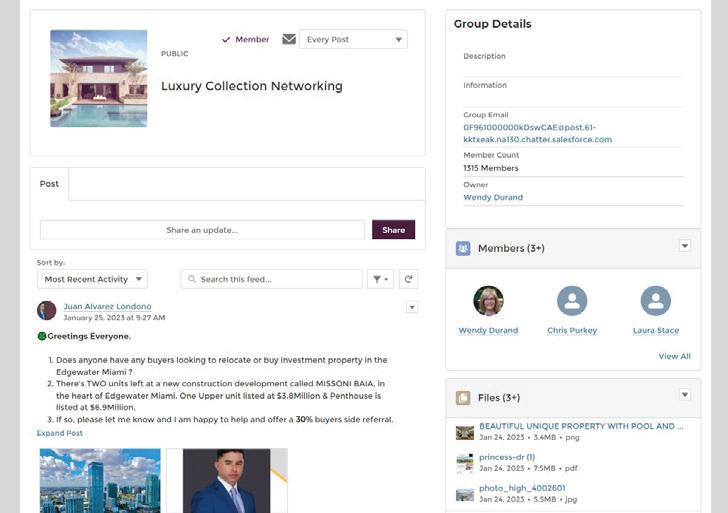The image size is (728, 513).
Task: Open the View All members link
Action: tap(674, 356)
